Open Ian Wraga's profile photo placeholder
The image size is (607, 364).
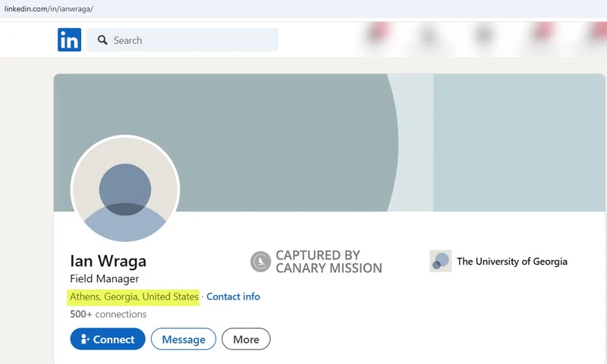125,189
